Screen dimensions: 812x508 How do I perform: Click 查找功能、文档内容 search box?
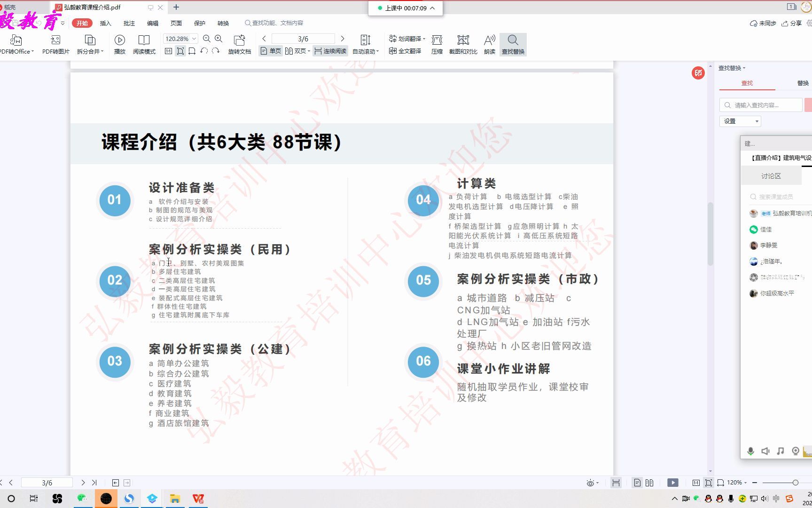click(x=274, y=23)
